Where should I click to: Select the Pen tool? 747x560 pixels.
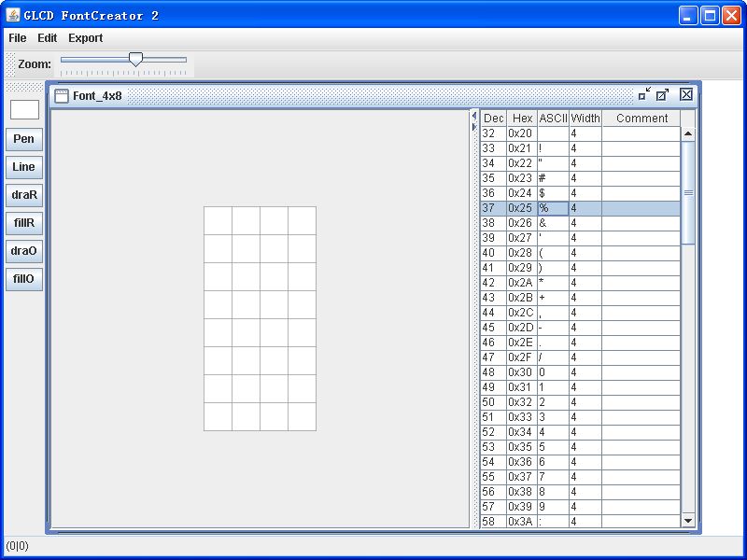[24, 139]
